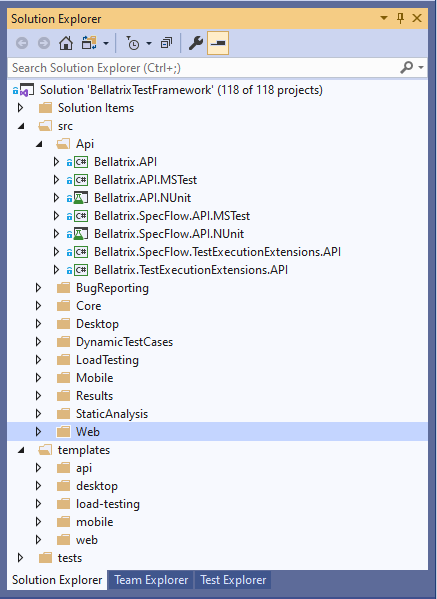This screenshot has height=599, width=437.
Task: Click lock icon beside Bellatrix.API
Action: point(69,162)
